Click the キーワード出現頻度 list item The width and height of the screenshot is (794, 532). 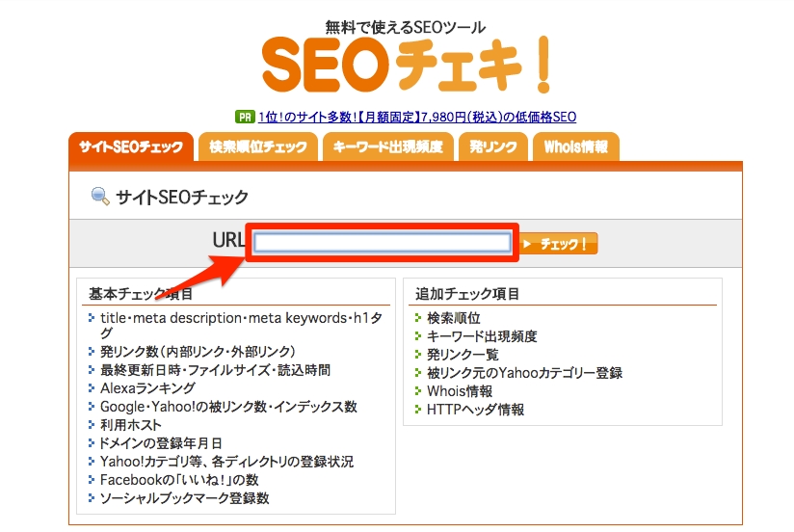pos(482,336)
